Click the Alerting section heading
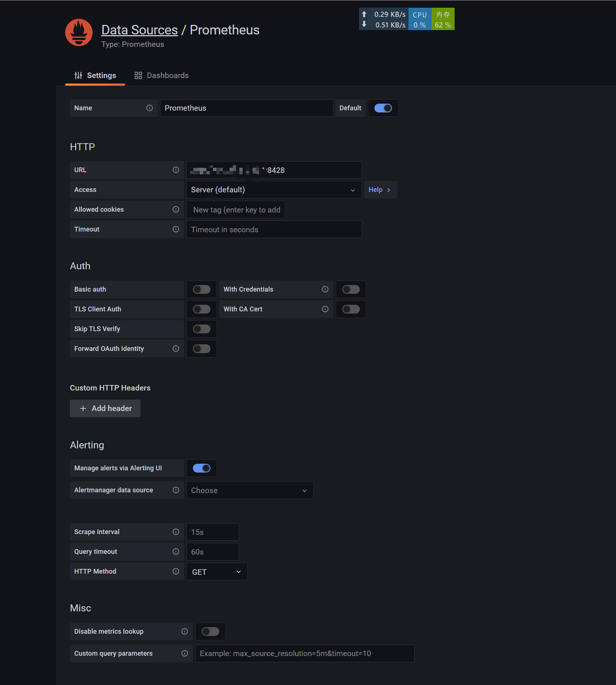 coord(87,445)
